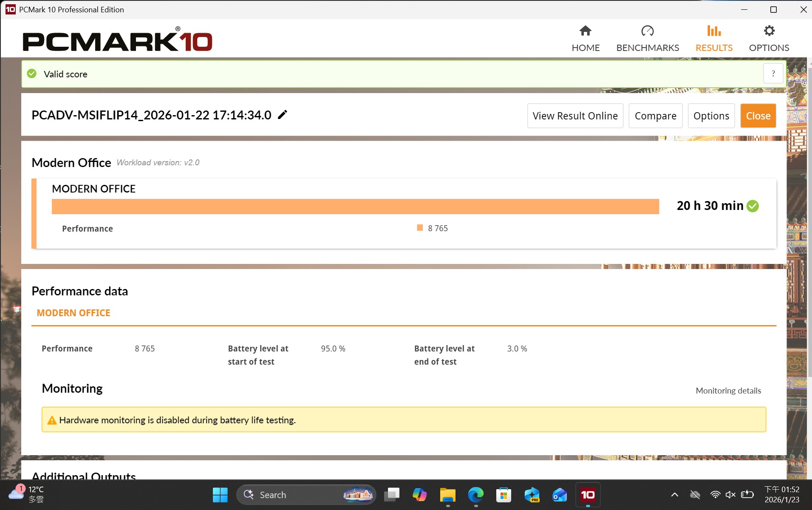The width and height of the screenshot is (812, 510).
Task: Open the help question-mark button
Action: [773, 73]
